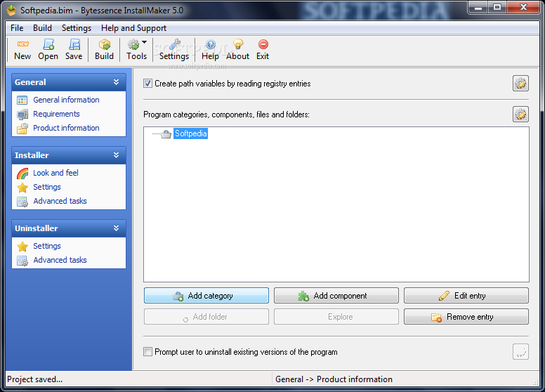Click the Remove entry button
This screenshot has height=392, width=545.
(466, 317)
